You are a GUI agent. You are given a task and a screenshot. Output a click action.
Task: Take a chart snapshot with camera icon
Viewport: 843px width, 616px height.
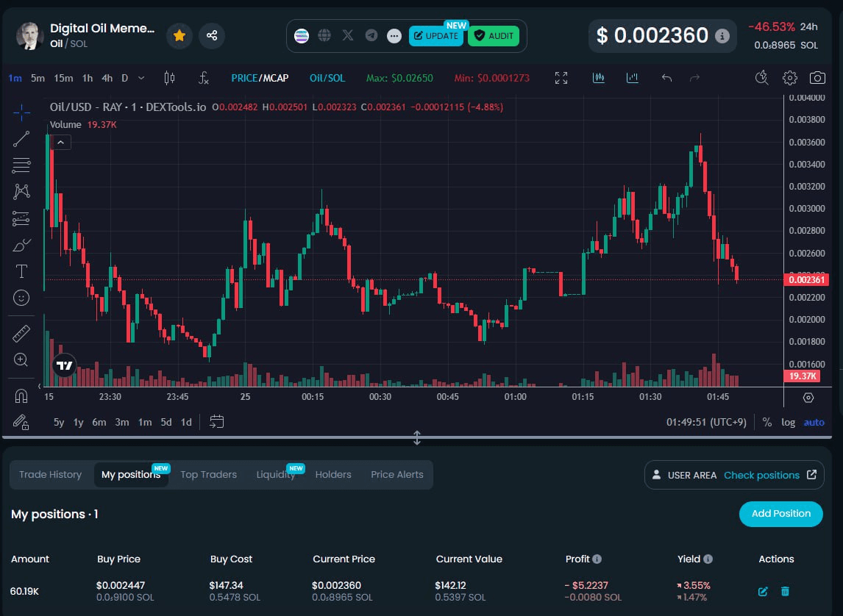point(817,78)
